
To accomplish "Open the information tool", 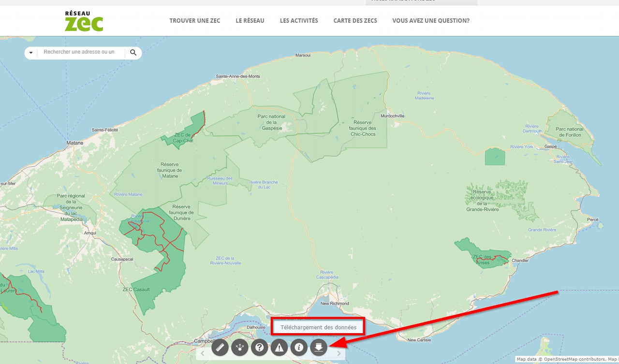I will pos(299,347).
